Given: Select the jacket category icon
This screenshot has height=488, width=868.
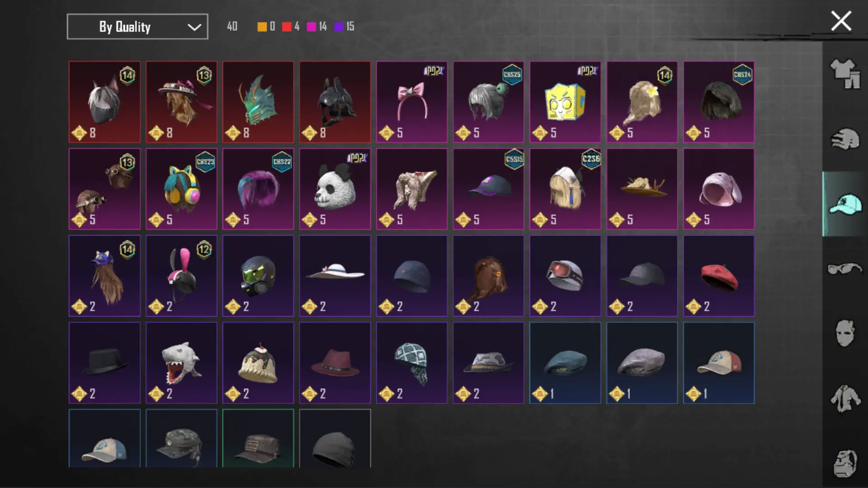Looking at the screenshot, I should 845,398.
